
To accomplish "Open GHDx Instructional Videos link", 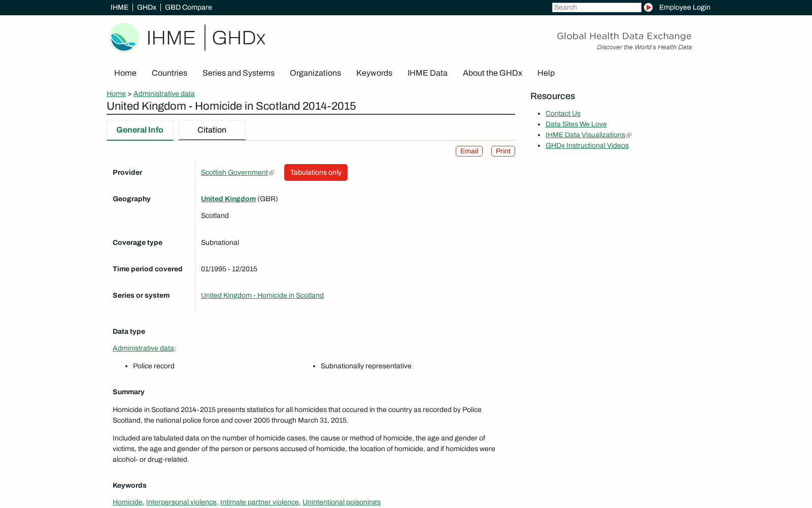I will 587,145.
